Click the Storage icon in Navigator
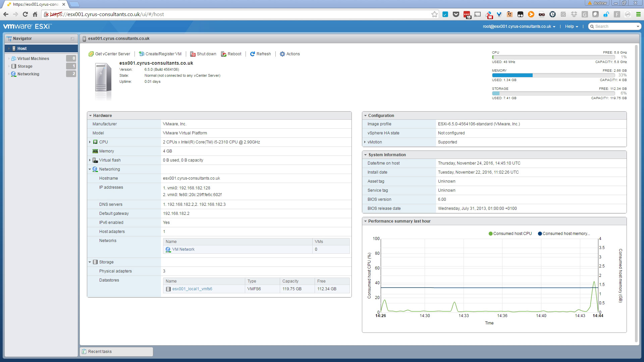The width and height of the screenshot is (644, 362). click(x=14, y=66)
